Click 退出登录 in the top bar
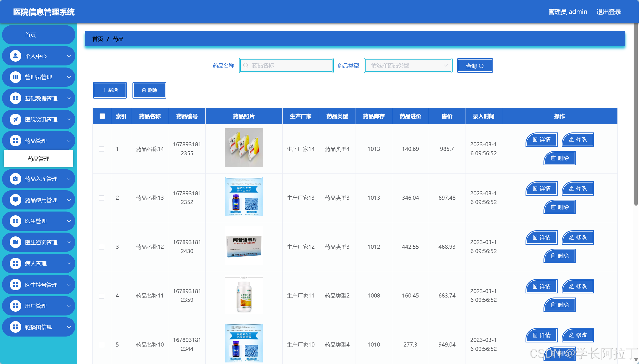Viewport: 639px width, 364px height. (609, 12)
